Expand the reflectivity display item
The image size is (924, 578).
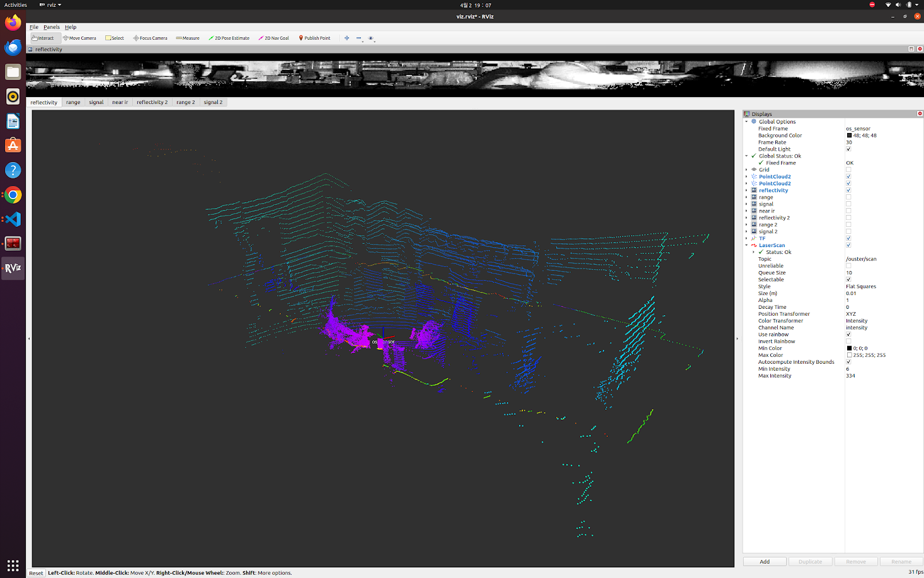coord(747,190)
